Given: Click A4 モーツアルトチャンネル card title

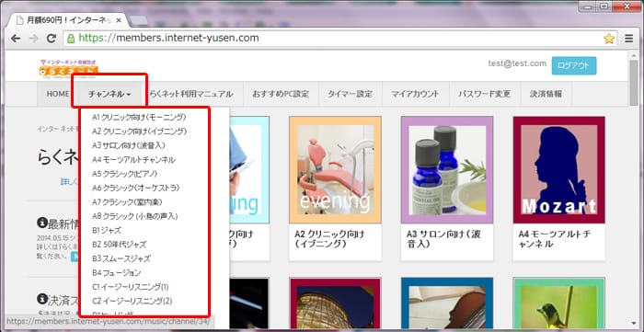Looking at the screenshot, I should point(555,239).
